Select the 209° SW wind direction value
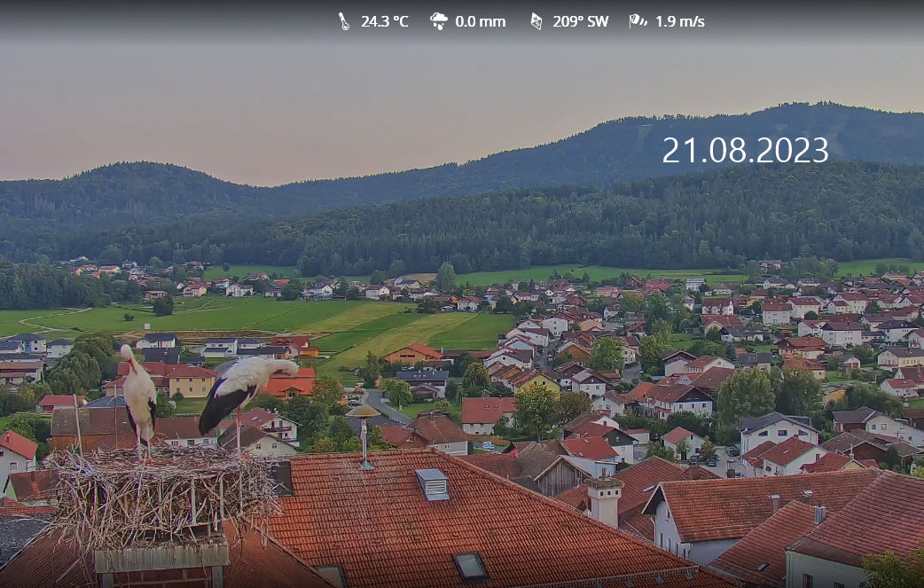 coord(581,22)
